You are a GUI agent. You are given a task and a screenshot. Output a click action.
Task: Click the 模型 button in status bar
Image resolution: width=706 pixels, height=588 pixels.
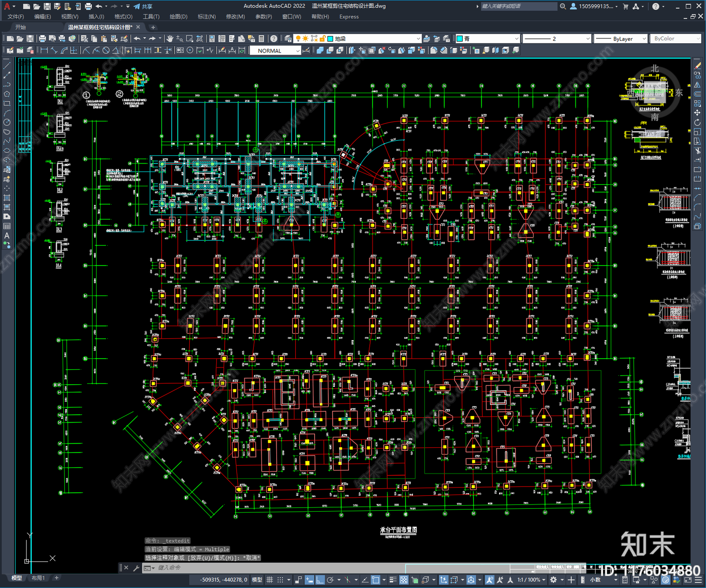(x=257, y=580)
